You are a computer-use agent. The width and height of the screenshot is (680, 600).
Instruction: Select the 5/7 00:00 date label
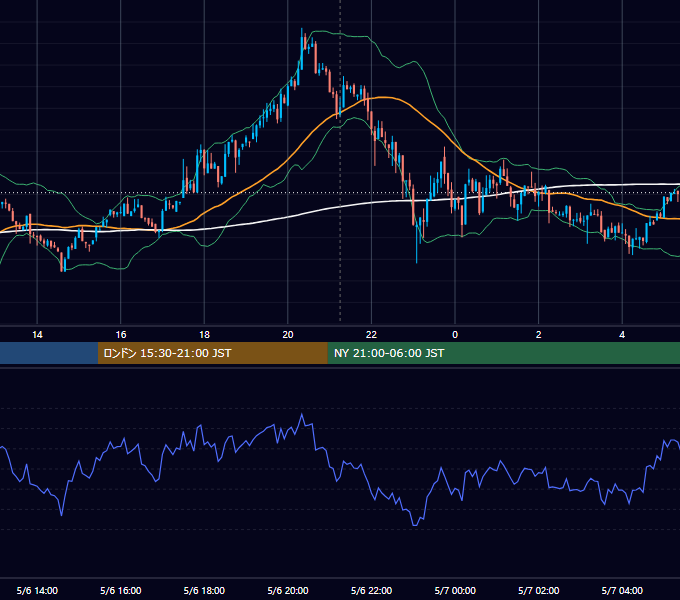point(455,590)
